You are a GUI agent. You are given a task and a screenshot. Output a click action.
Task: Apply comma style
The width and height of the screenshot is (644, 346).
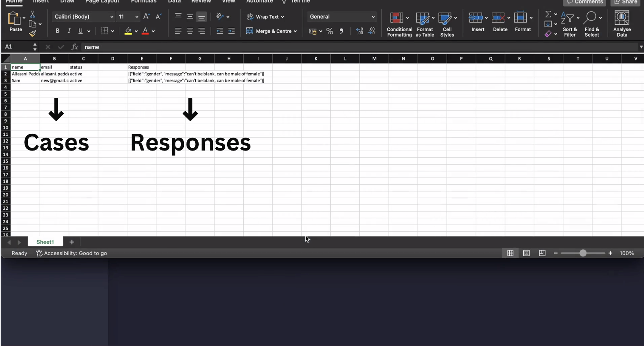341,31
